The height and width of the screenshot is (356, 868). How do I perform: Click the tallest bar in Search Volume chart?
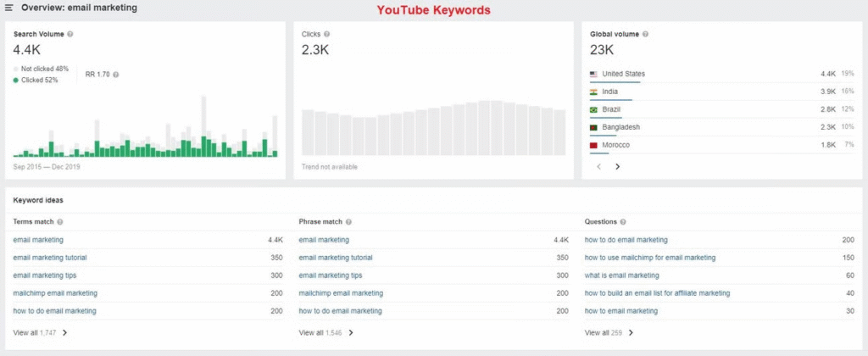(203, 127)
